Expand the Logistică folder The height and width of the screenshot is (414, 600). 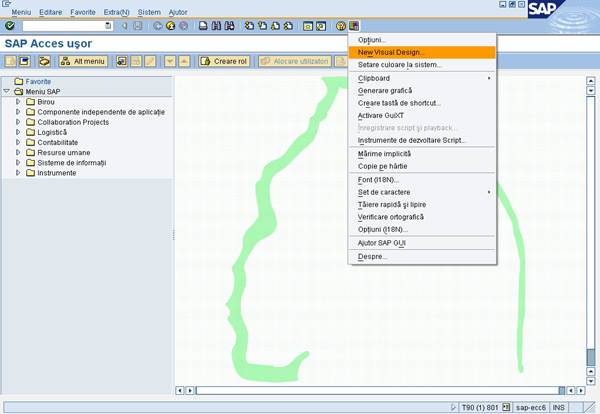coord(18,132)
